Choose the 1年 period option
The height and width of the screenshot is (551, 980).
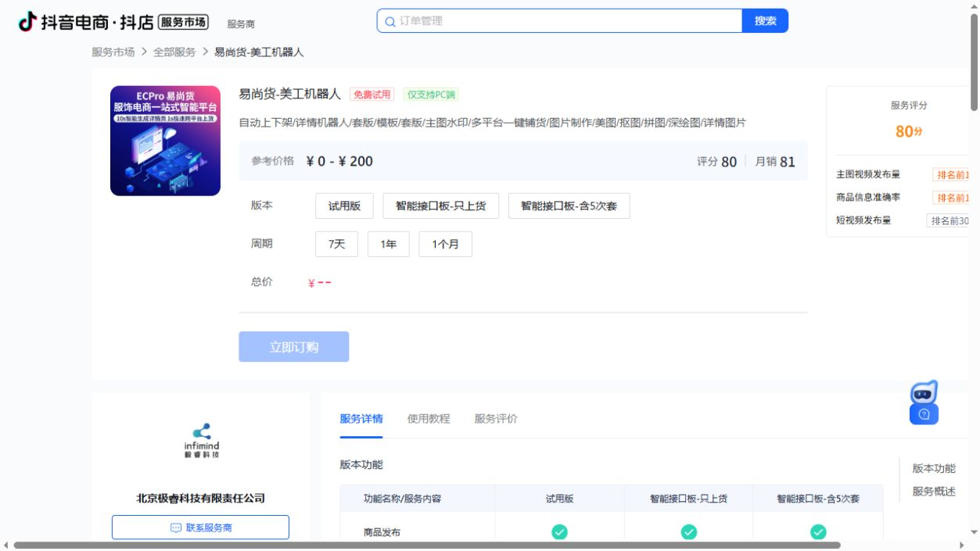pos(389,244)
